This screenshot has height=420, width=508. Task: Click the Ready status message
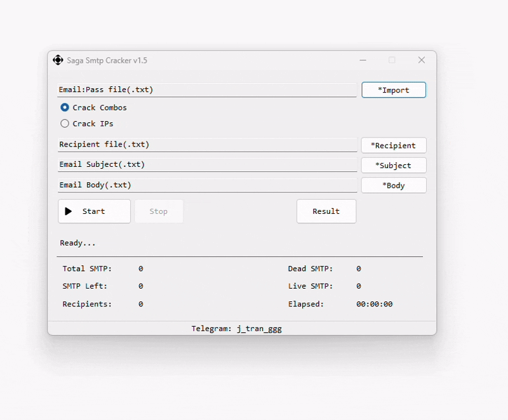point(78,243)
